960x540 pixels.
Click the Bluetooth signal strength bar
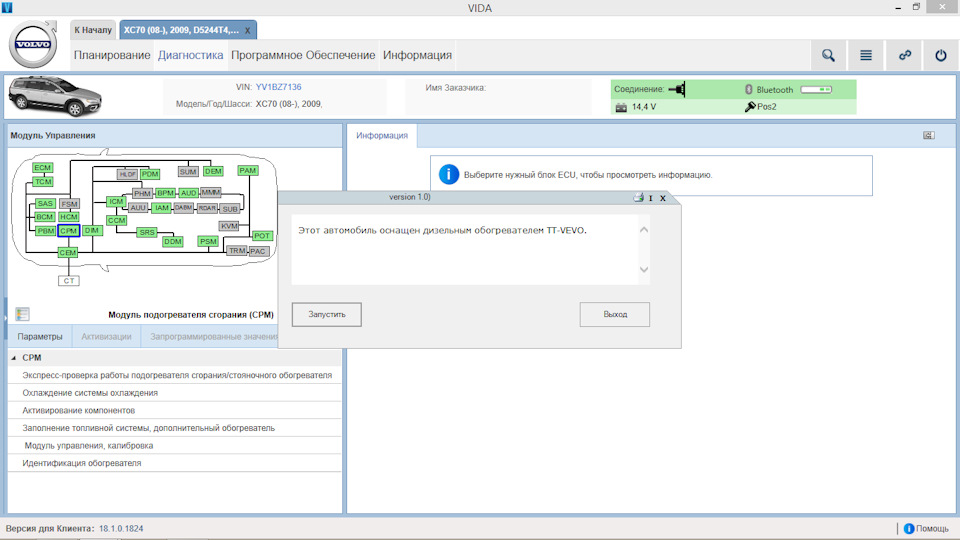coord(816,89)
